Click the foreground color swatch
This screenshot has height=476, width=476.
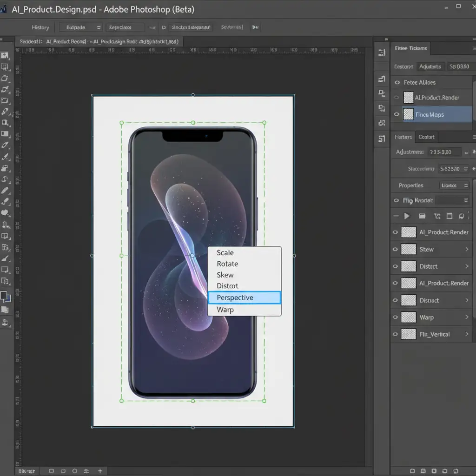click(x=4, y=296)
